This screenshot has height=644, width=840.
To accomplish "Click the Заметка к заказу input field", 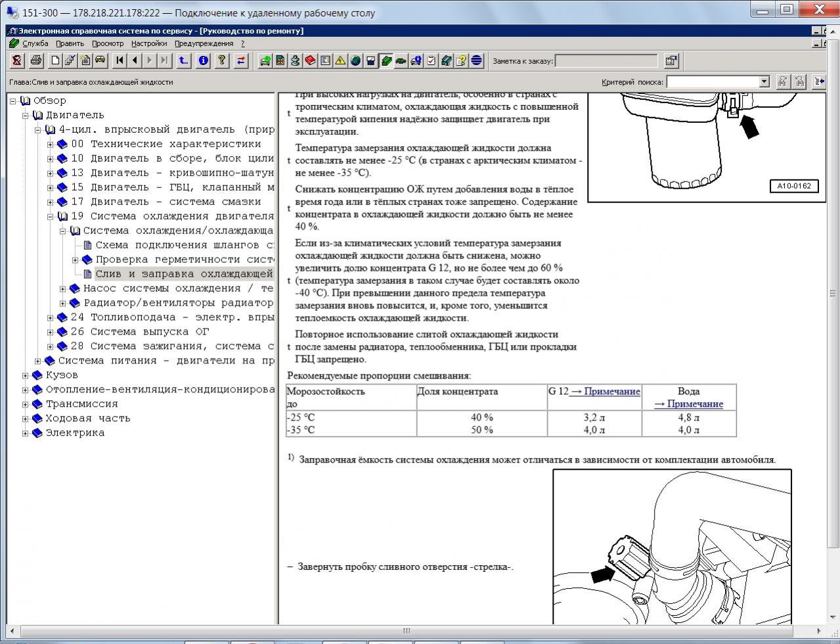I will click(606, 61).
